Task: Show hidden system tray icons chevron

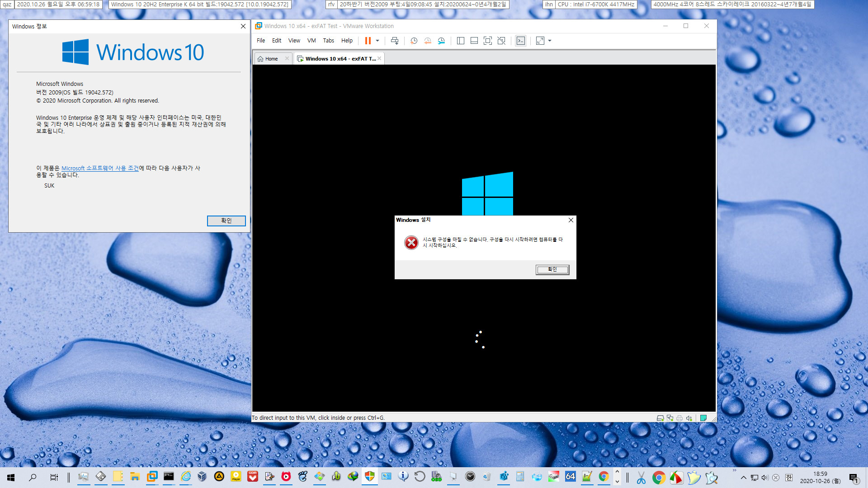Action: click(x=743, y=478)
